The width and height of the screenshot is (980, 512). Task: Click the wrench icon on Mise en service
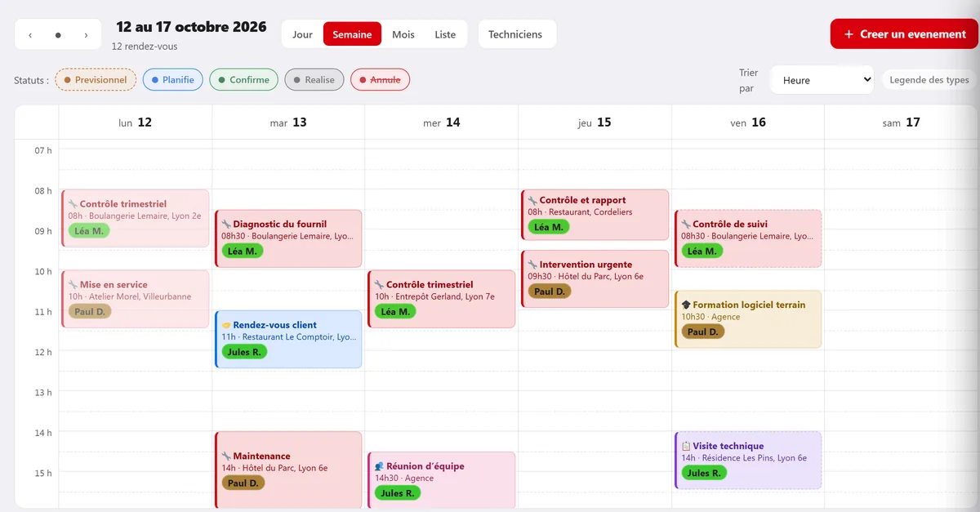pos(73,285)
